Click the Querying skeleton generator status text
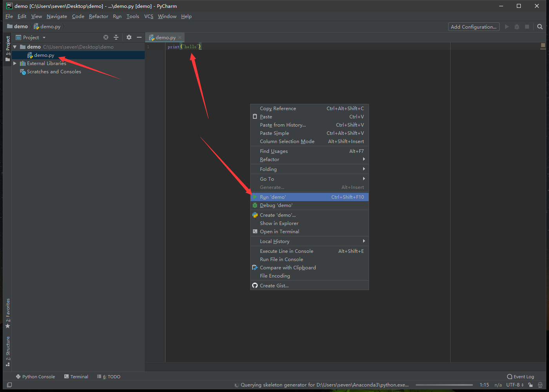The height and width of the screenshot is (392, 549). (325, 385)
